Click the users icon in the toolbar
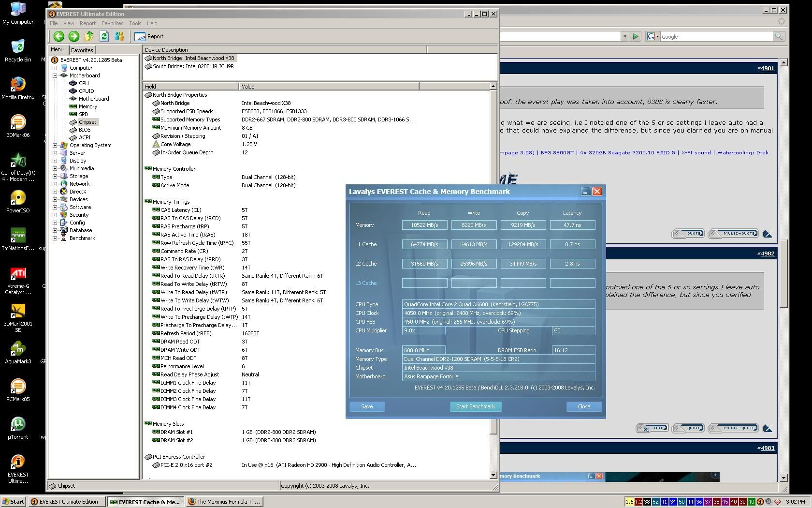812x508 pixels. pyautogui.click(x=119, y=36)
